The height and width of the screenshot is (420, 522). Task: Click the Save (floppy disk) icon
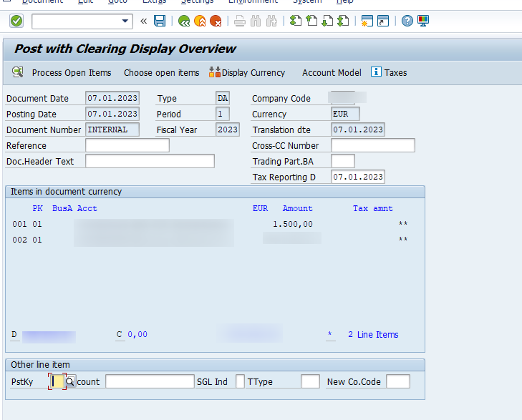click(160, 21)
